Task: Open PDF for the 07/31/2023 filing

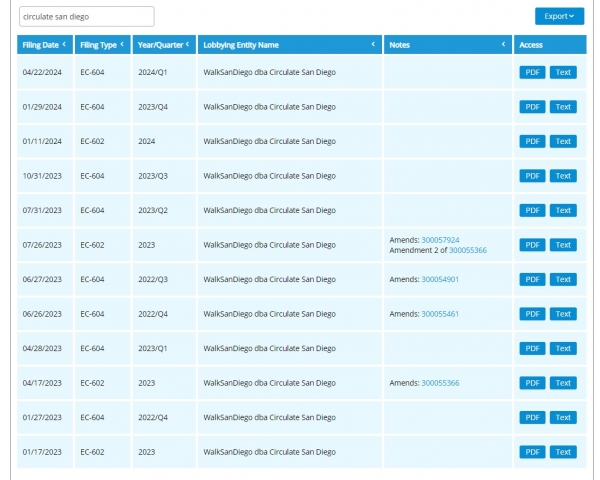Action: tap(532, 210)
